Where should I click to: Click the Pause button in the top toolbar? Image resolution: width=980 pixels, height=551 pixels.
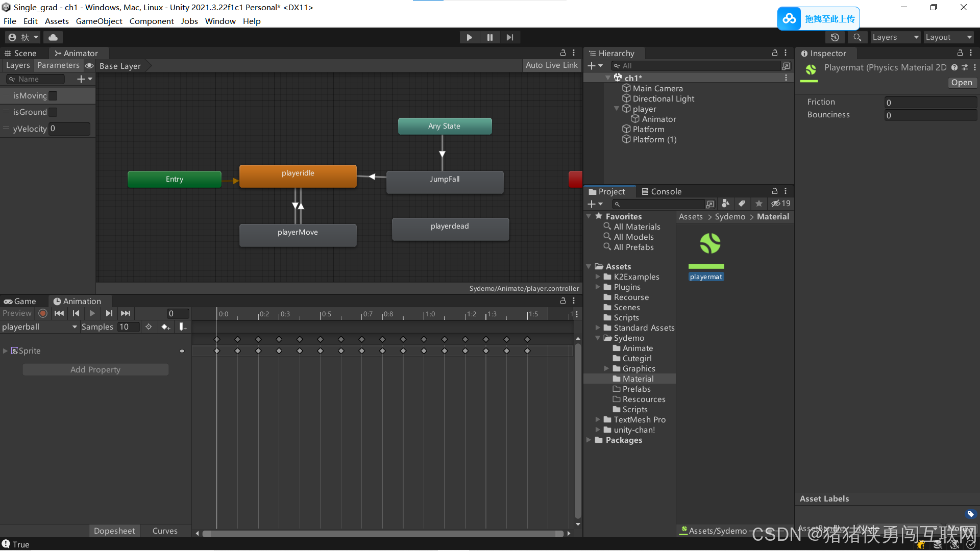[489, 37]
